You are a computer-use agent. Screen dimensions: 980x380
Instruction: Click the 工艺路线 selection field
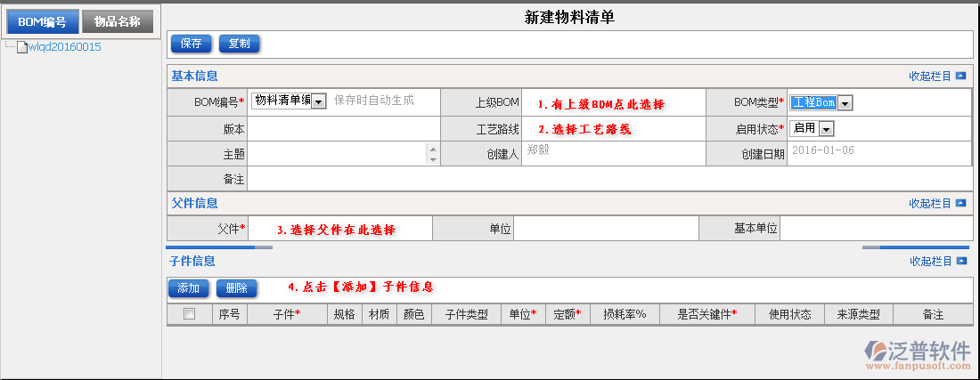click(x=614, y=129)
